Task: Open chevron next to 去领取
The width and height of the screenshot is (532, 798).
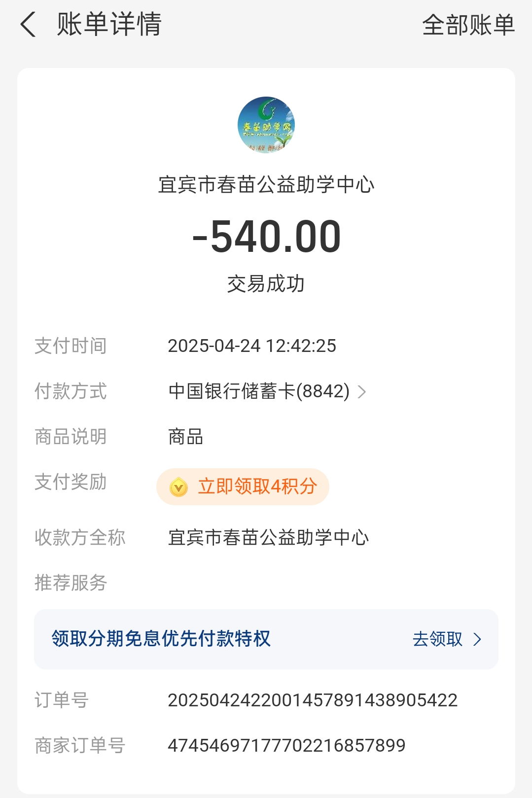Action: (477, 639)
